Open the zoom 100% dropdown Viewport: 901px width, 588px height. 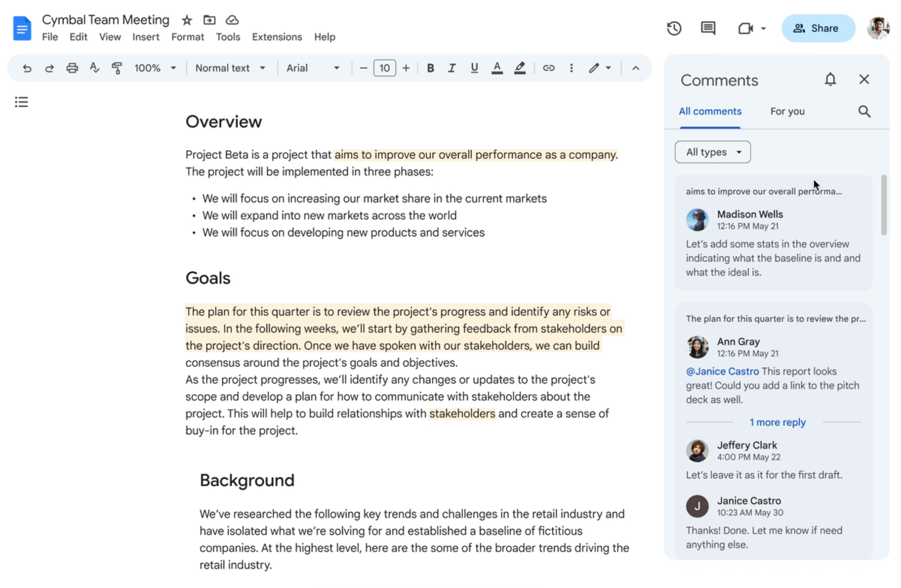tap(155, 68)
